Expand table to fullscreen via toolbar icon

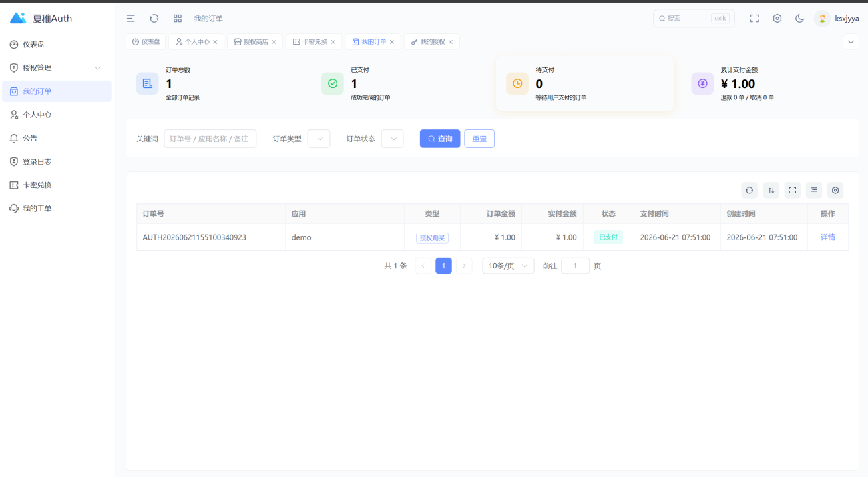click(x=793, y=191)
